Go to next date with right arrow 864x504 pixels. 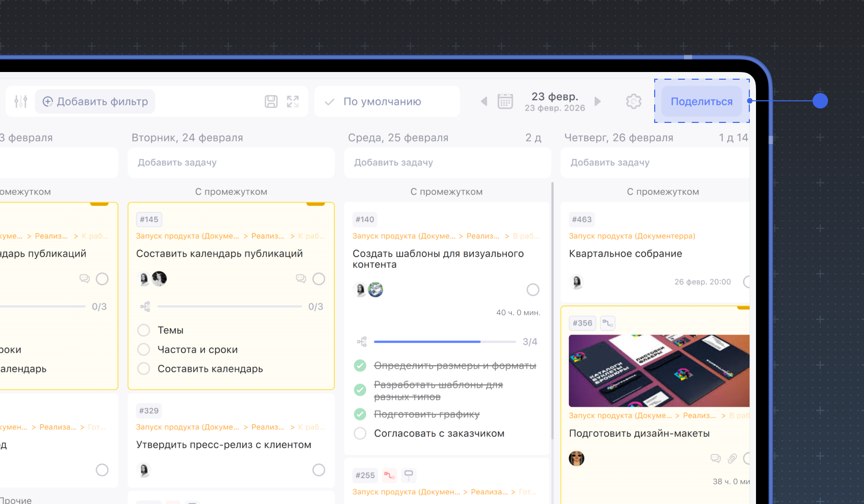coord(598,101)
